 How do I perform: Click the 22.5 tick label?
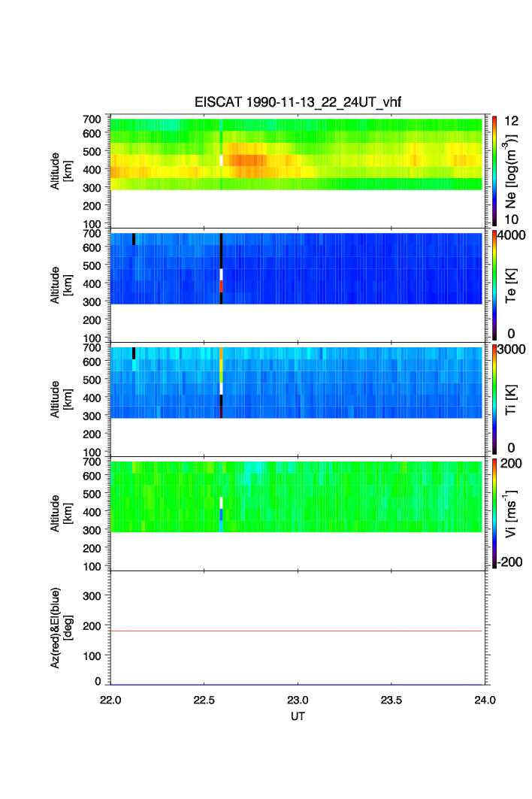[204, 701]
